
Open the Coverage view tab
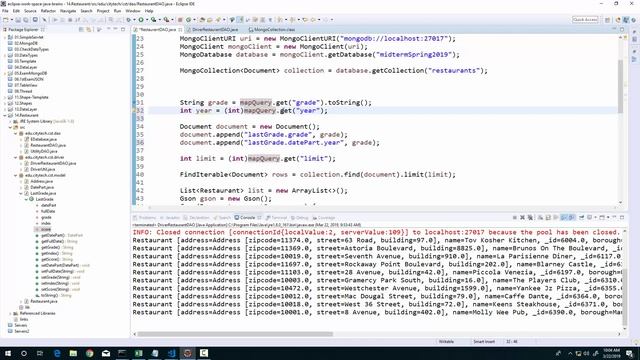[324, 218]
